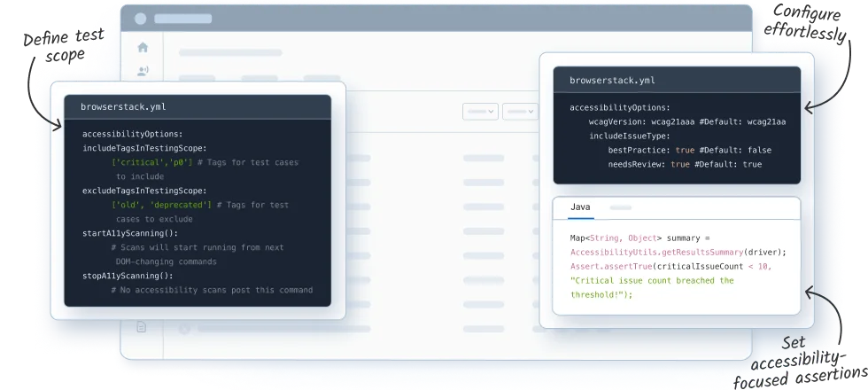Expand the first filter dropdown
This screenshot has width=868, height=390.
tap(480, 112)
